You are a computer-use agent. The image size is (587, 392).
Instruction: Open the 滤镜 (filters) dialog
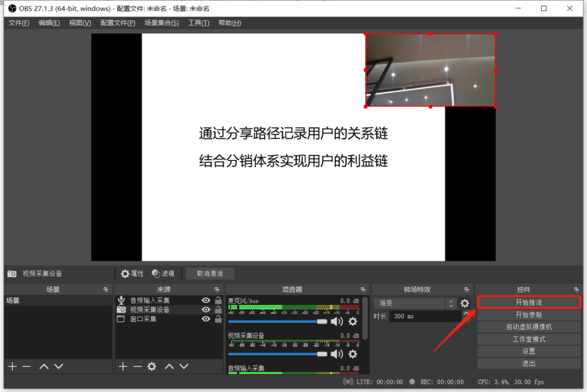click(x=163, y=273)
